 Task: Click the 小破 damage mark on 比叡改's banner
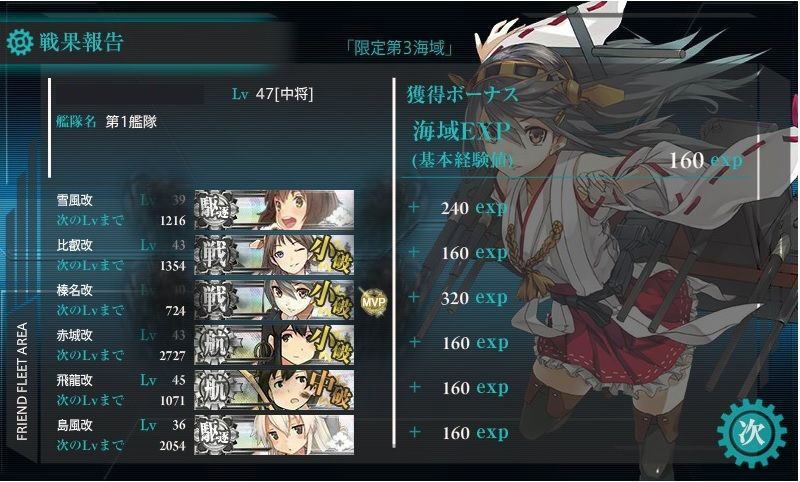pyautogui.click(x=331, y=254)
